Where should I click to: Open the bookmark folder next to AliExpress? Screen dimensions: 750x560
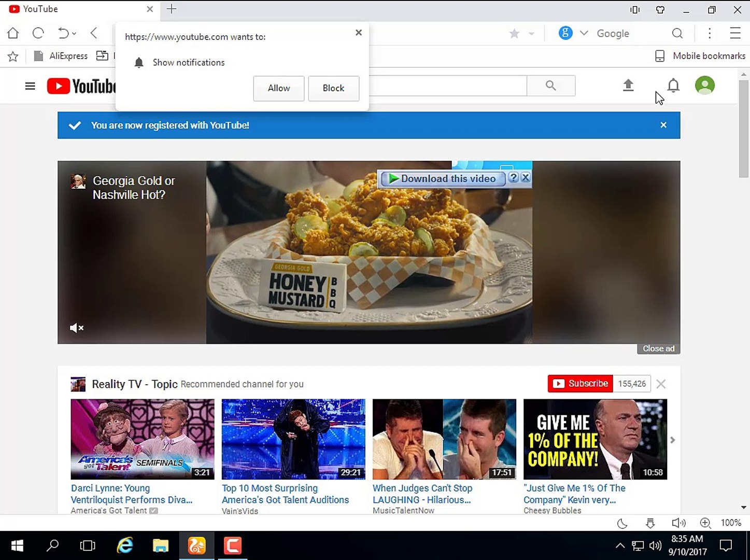[103, 55]
